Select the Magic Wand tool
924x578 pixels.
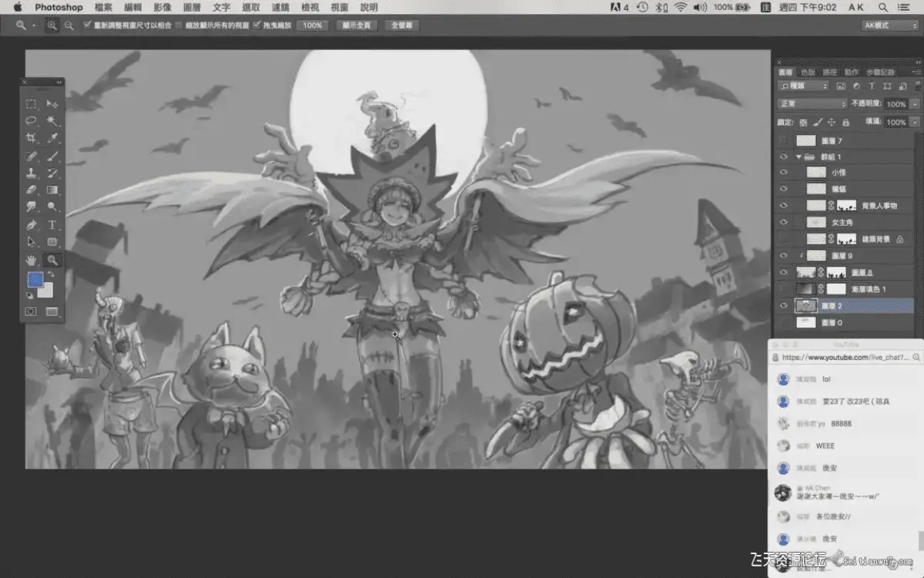click(x=52, y=121)
